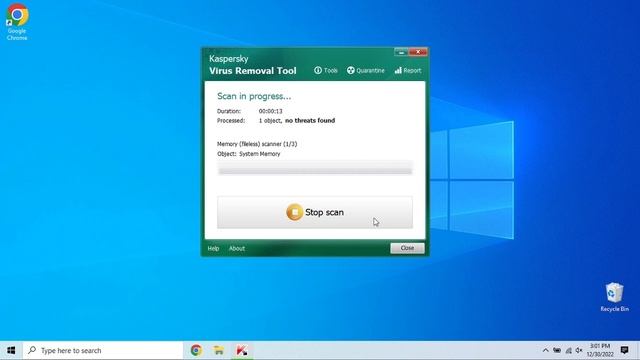Click the muted volume tray icon

tap(579, 350)
